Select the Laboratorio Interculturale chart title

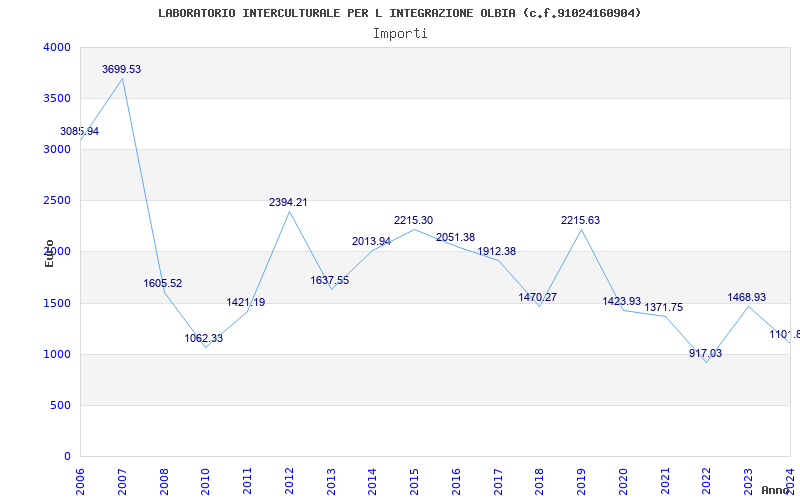(399, 13)
